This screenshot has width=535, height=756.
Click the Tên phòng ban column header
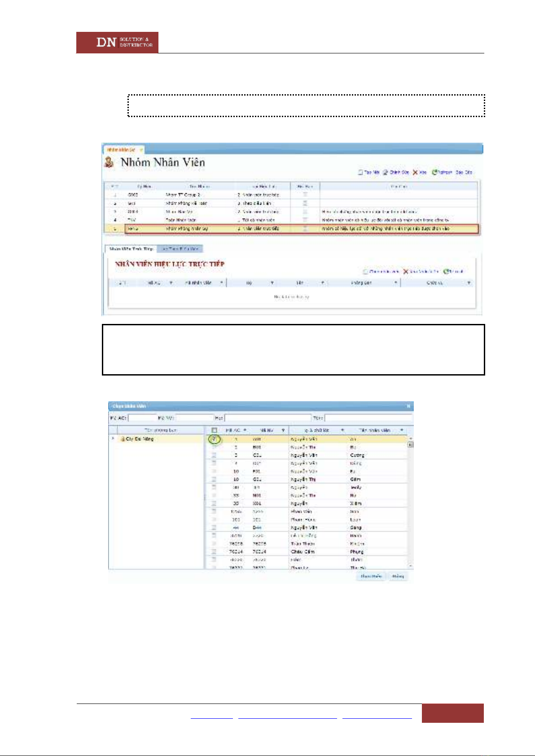(160, 430)
